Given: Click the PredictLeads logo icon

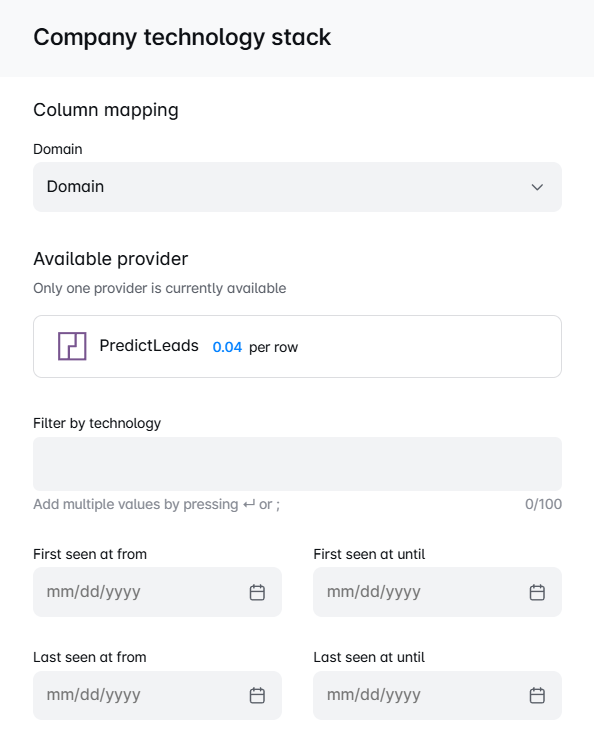Looking at the screenshot, I should 72,346.
